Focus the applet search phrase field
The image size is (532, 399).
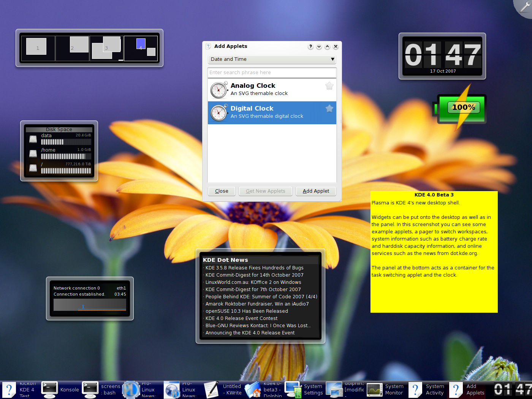(x=272, y=73)
